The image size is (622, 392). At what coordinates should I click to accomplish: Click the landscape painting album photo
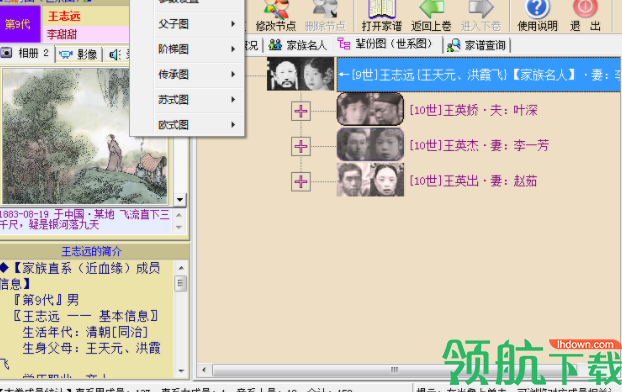point(84,136)
